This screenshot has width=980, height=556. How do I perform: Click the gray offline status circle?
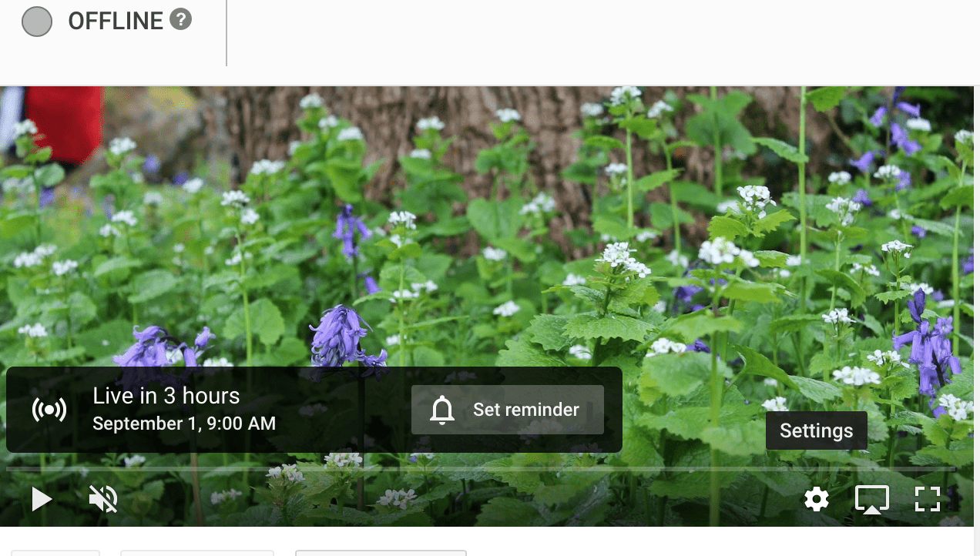(37, 22)
